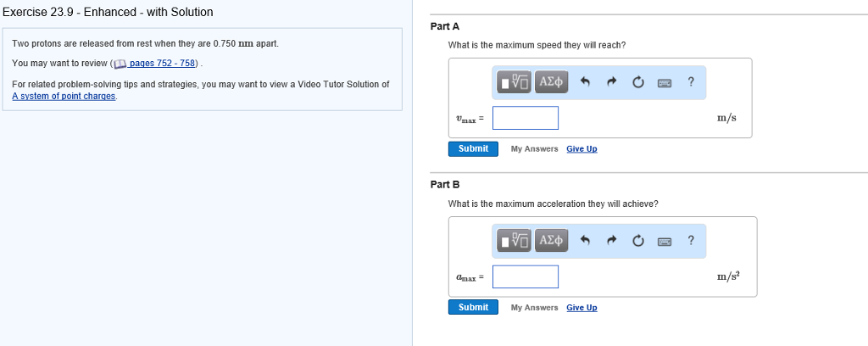The width and height of the screenshot is (868, 346).
Task: Show keyboard shortcuts for Part B
Action: pyautogui.click(x=665, y=242)
